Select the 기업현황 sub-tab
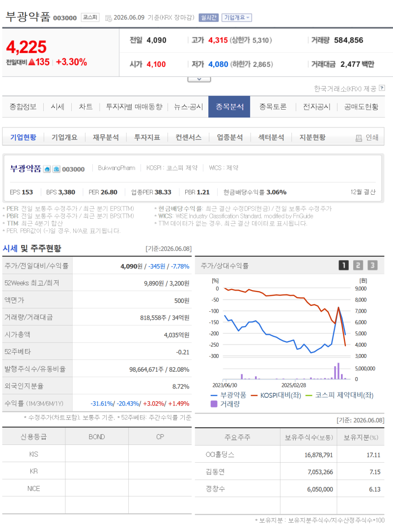This screenshot has width=393, height=532. point(23,137)
